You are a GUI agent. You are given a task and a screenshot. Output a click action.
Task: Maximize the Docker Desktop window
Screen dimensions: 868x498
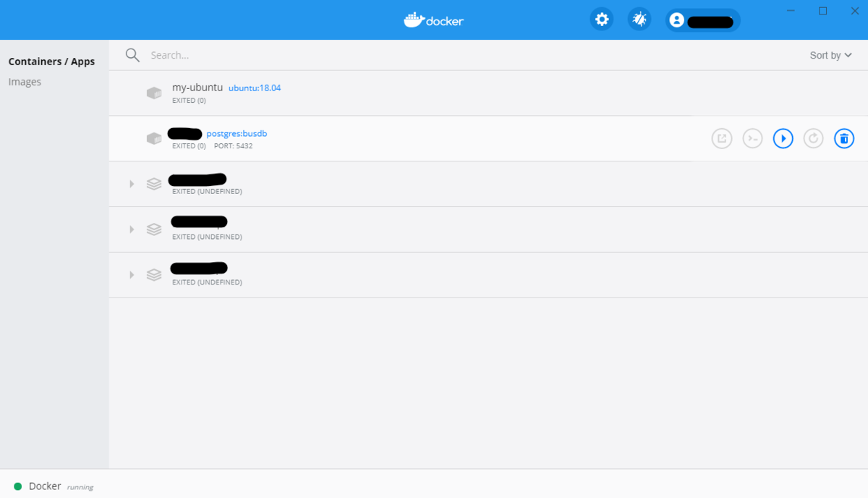pyautogui.click(x=823, y=11)
